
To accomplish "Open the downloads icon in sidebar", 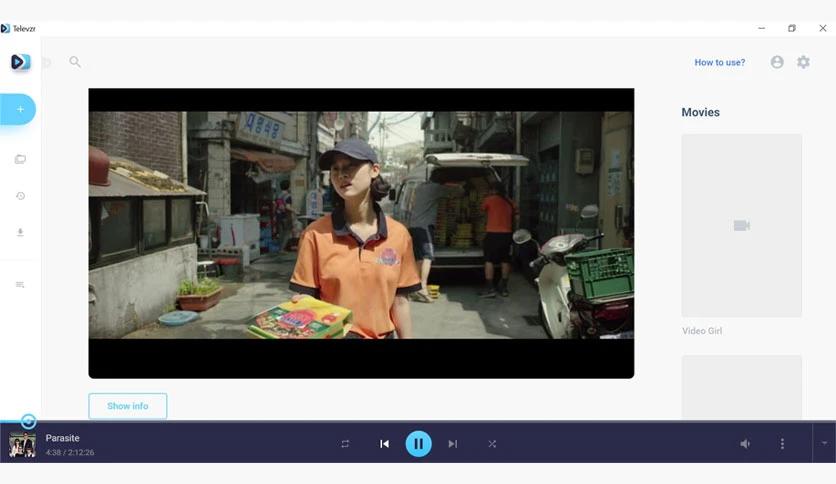I will [x=20, y=232].
